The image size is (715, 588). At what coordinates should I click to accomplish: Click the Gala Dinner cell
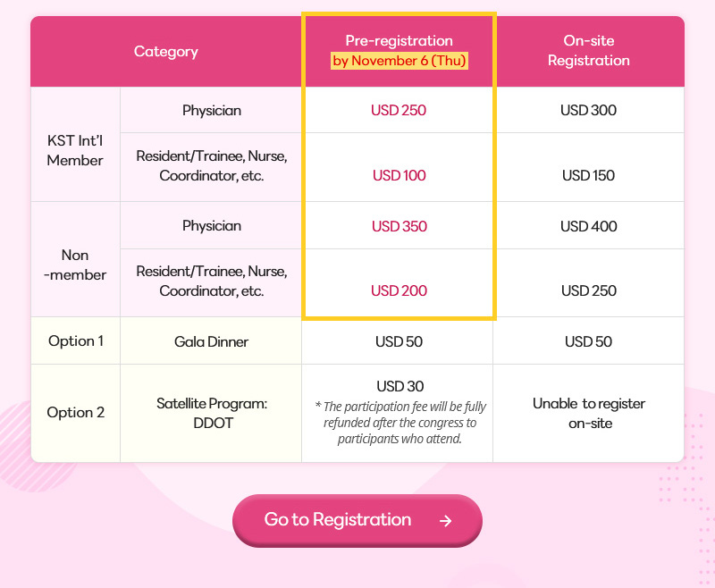coord(211,341)
